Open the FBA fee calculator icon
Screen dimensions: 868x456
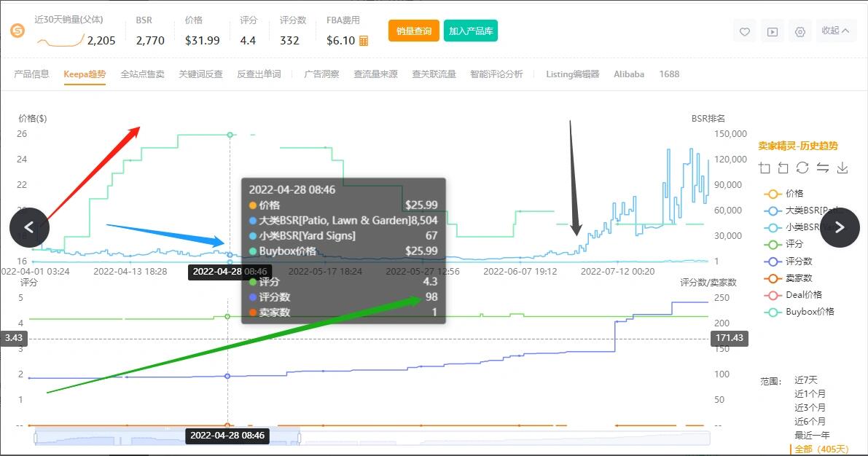pos(364,41)
